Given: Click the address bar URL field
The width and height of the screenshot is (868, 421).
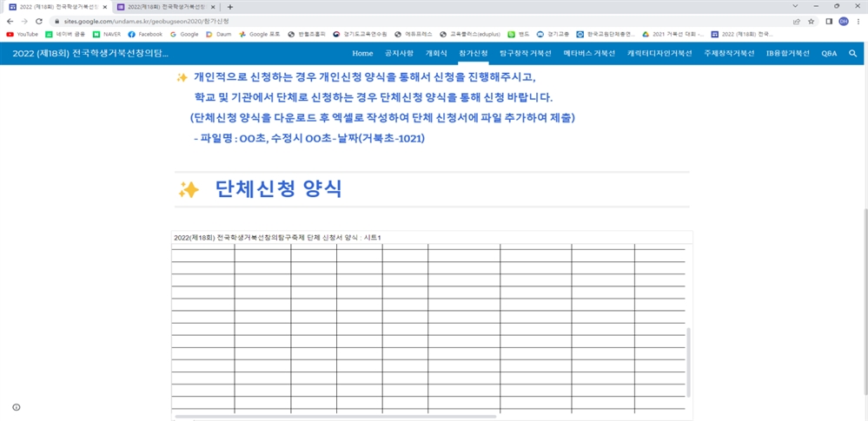Looking at the screenshot, I should [421, 21].
